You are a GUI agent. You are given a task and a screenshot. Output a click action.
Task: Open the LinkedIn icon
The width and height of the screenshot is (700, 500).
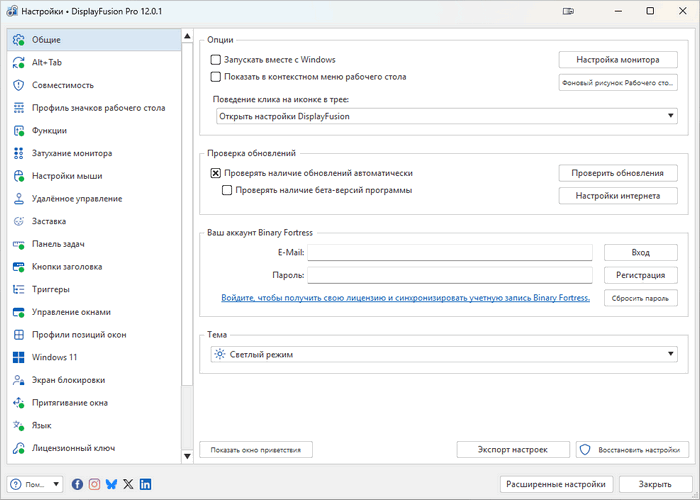click(x=145, y=485)
